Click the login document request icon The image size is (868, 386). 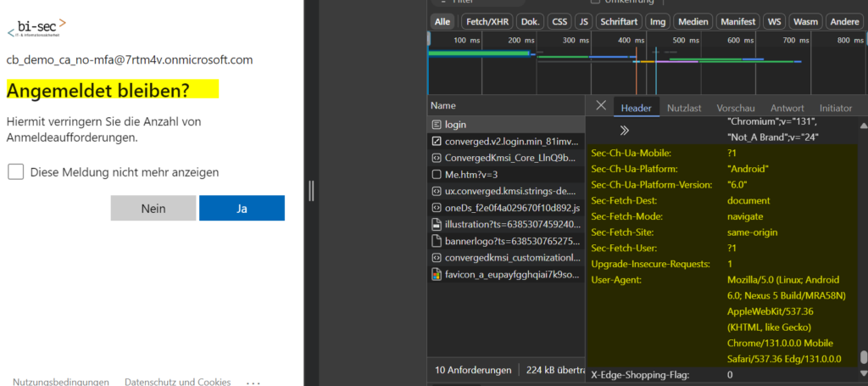437,125
